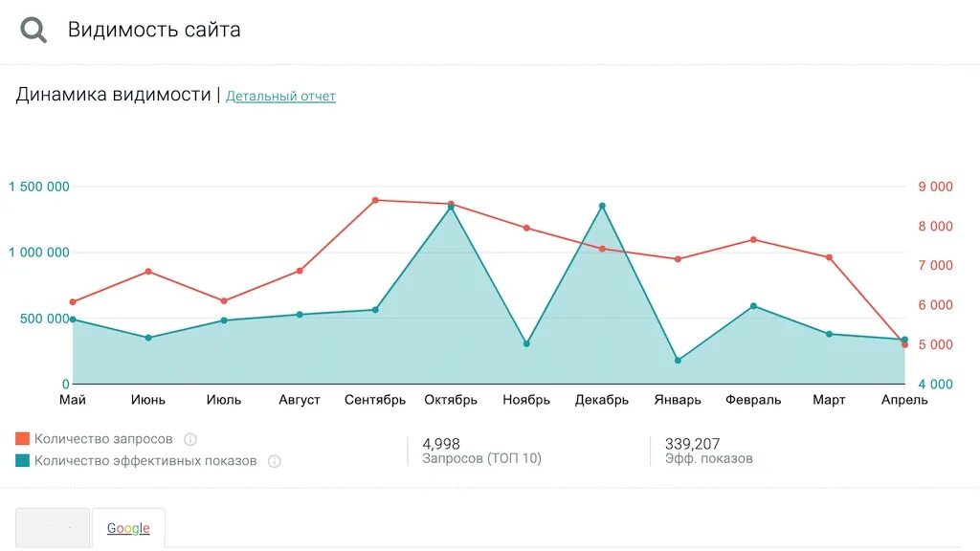Open info icon beside Количество эффективных показов
This screenshot has height=551, width=980.
pos(274,461)
